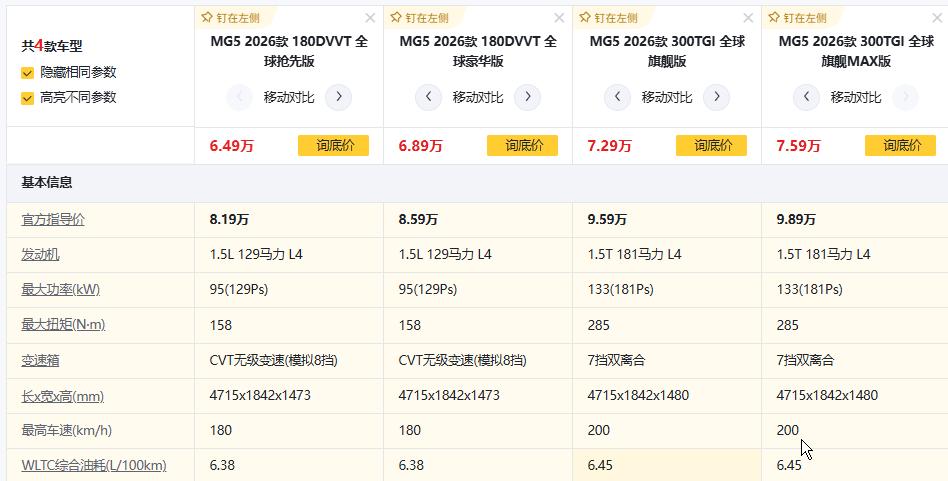
Task: Toggle the 高亮不同参数 checkbox
Action: 27,98
